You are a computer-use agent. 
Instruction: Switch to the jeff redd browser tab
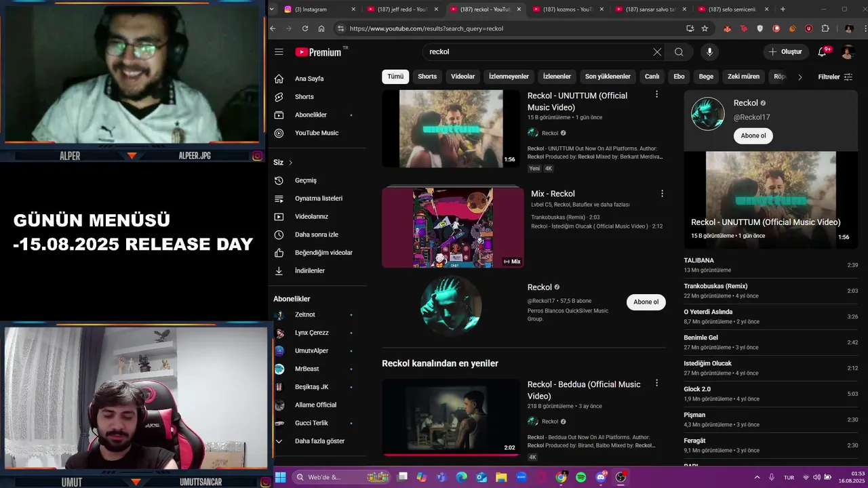(x=403, y=9)
